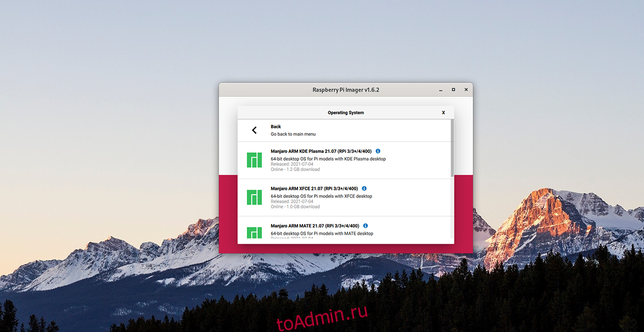The height and width of the screenshot is (332, 644).
Task: Click the 'Operating System' dialog header
Action: [346, 113]
